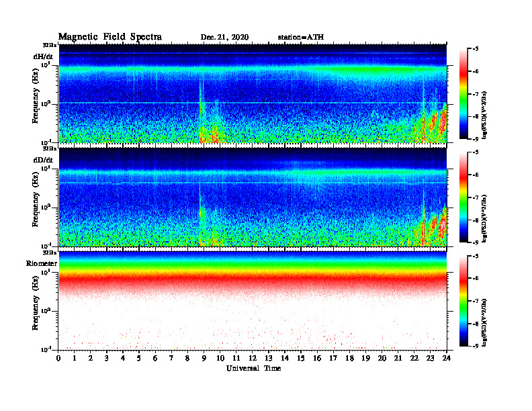Click hour 8 on the Universal Time axis
The width and height of the screenshot is (532, 411).
click(x=187, y=358)
